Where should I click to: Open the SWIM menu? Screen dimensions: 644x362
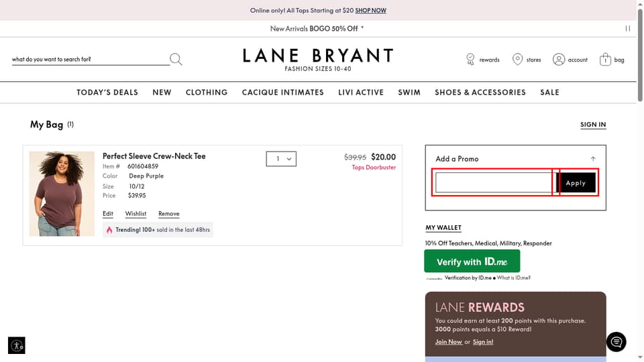point(409,93)
